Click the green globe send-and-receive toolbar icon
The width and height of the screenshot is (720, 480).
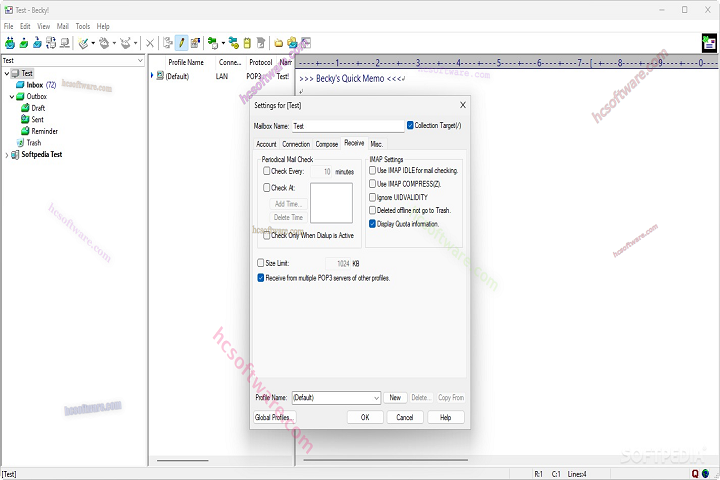(x=10, y=43)
